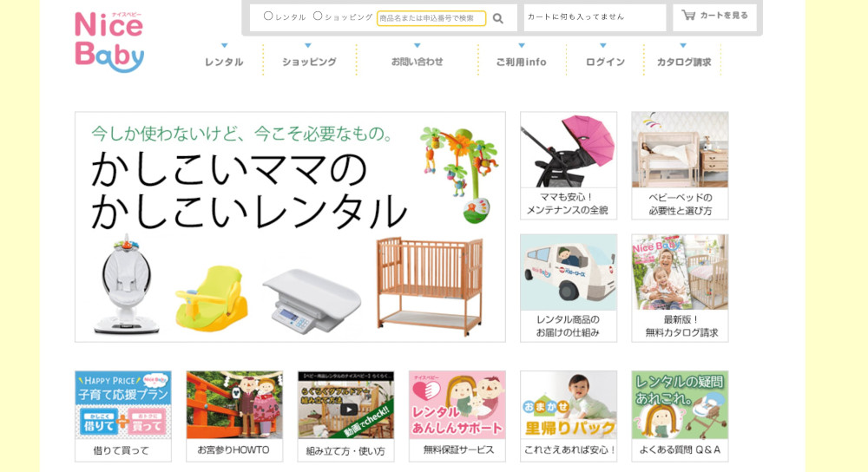This screenshot has height=472, width=868.
Task: Expand arrow above カタログ請求 menu
Action: [683, 45]
